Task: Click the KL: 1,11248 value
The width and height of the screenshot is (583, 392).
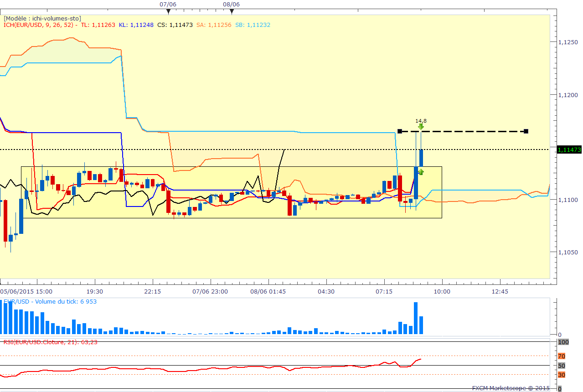Action: [x=136, y=25]
